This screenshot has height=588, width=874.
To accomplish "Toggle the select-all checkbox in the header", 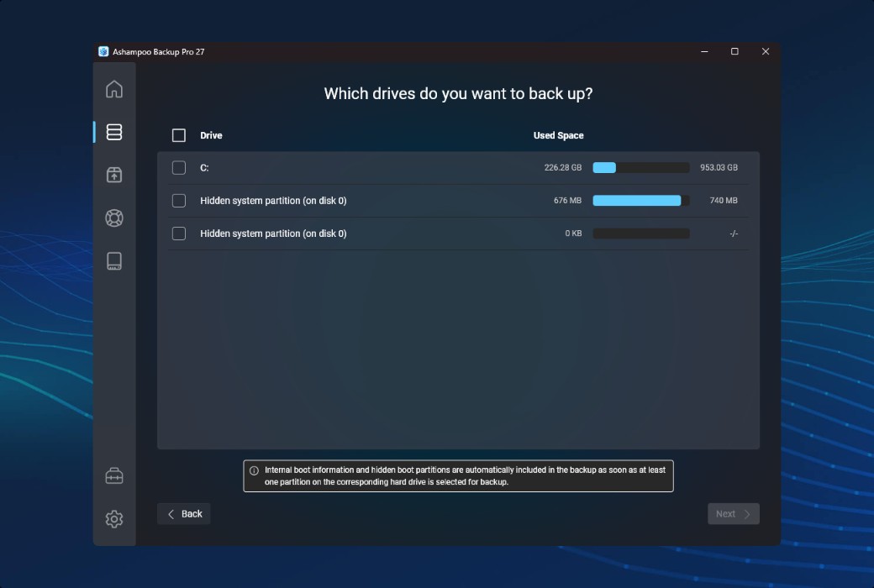I will (x=179, y=134).
